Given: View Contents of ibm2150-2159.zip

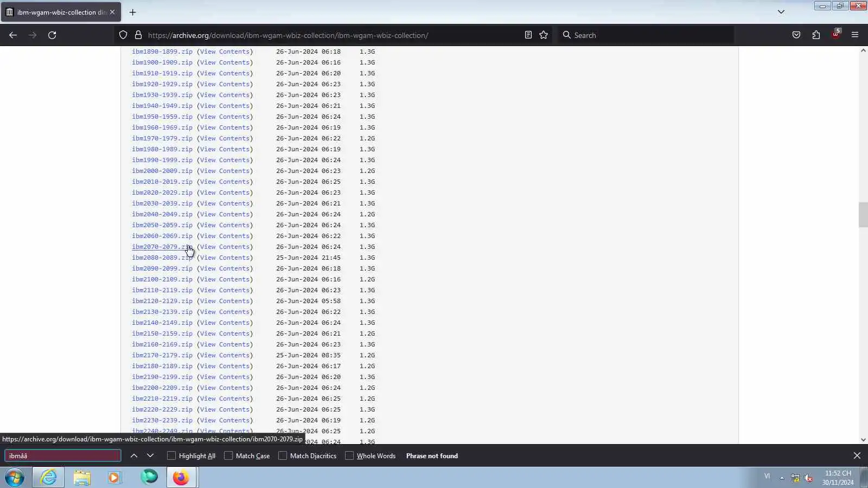Looking at the screenshot, I should pos(225,333).
